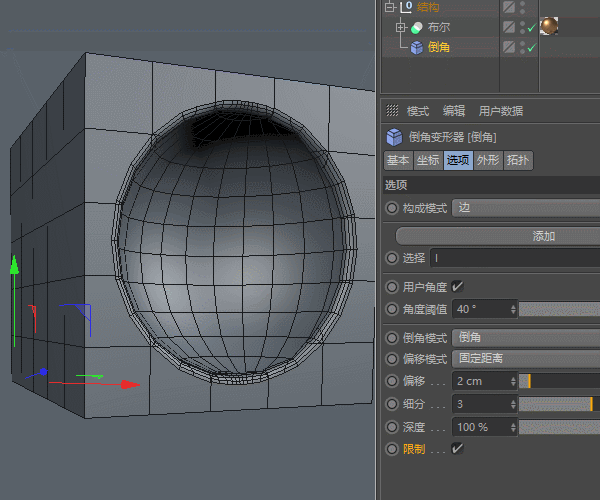Image resolution: width=600 pixels, height=500 pixels.
Task: Toggle visibility dots for 布尔 object
Action: 522,27
